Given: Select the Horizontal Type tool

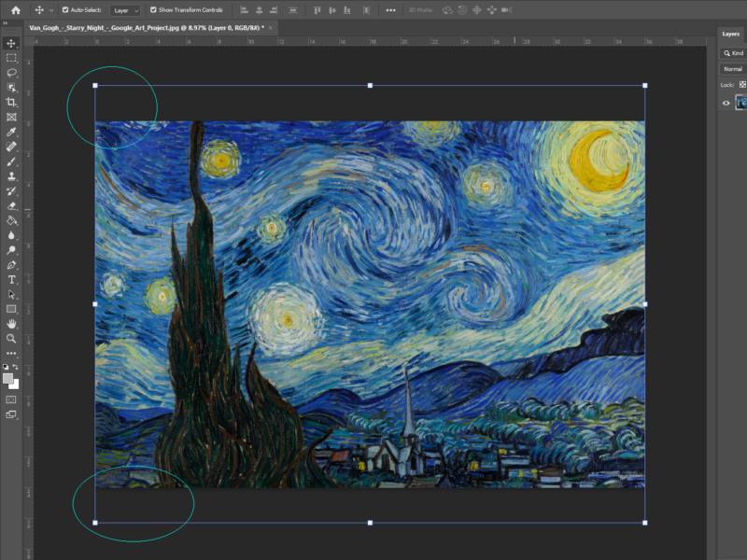Looking at the screenshot, I should click(11, 280).
